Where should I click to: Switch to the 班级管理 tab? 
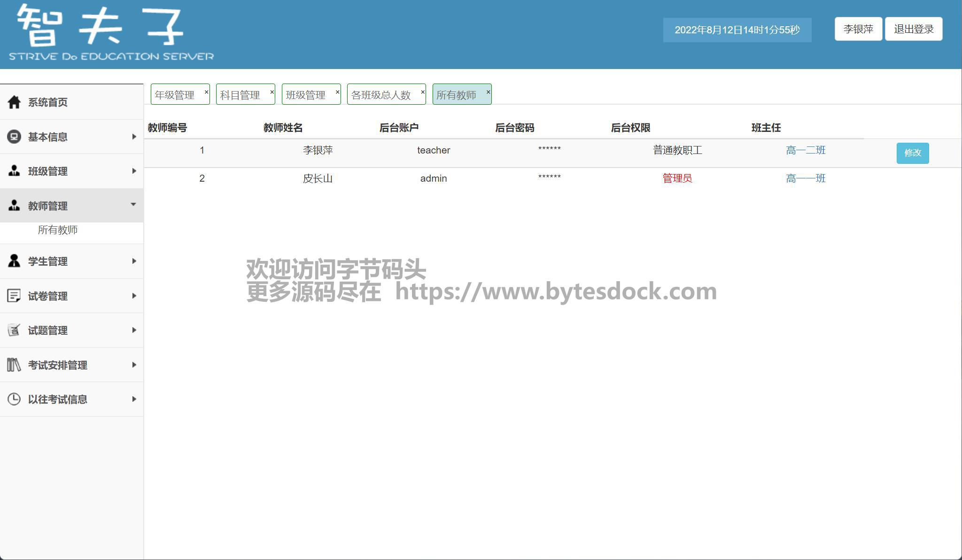pyautogui.click(x=305, y=95)
